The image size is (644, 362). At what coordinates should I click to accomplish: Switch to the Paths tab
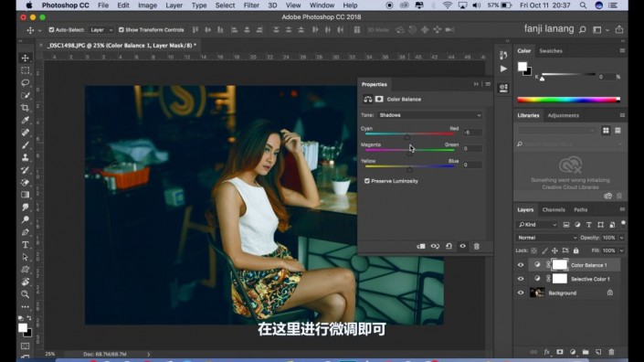point(580,209)
